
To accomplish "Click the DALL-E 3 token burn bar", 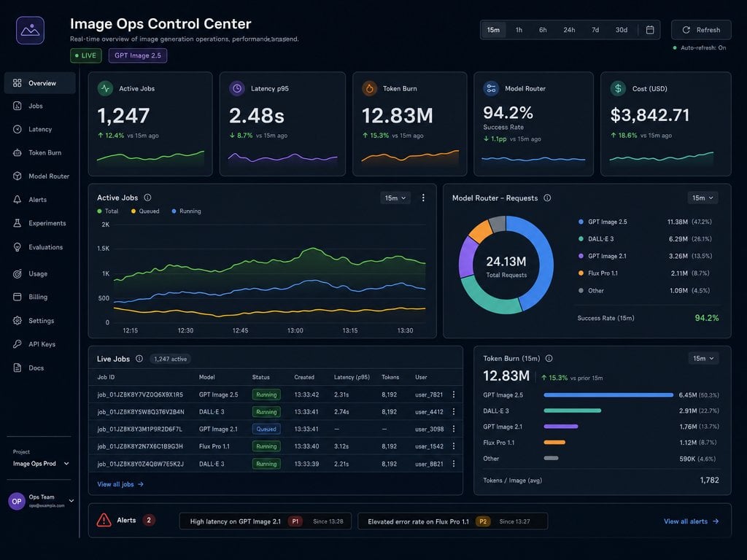I will 572,411.
